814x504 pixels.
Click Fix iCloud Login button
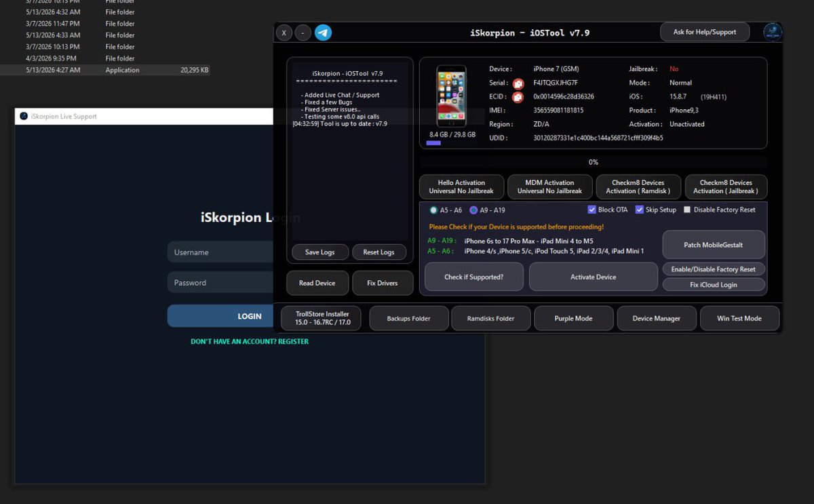[x=714, y=285]
